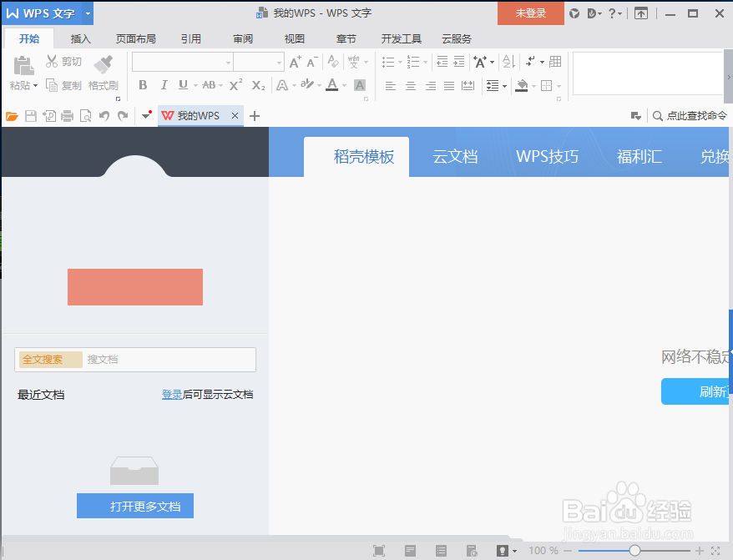Click the Cut (剪切) scissors icon
Screen dimensions: 733x560
pos(52,61)
